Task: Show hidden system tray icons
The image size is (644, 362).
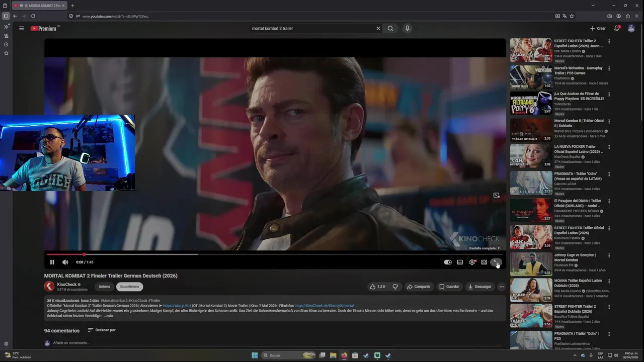Action: [x=575, y=355]
